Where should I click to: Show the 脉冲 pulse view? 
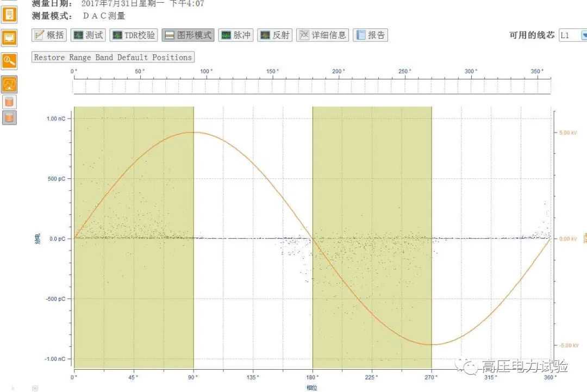[x=235, y=35]
